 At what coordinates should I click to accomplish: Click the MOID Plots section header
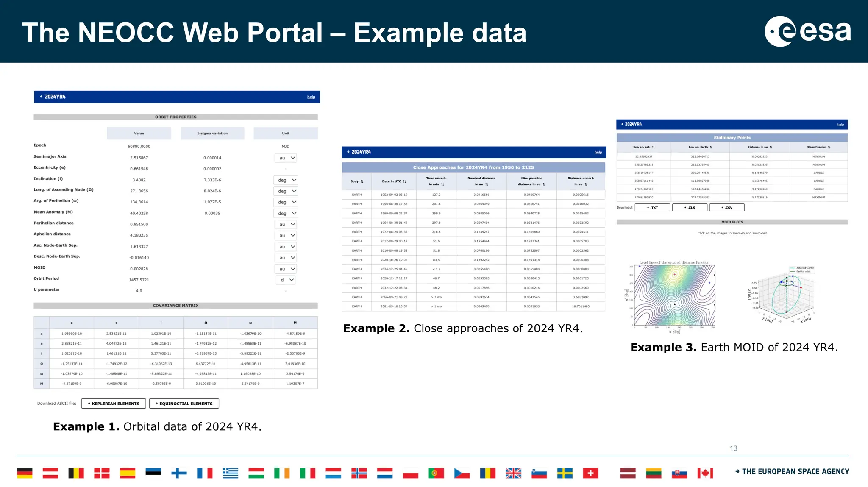point(732,222)
